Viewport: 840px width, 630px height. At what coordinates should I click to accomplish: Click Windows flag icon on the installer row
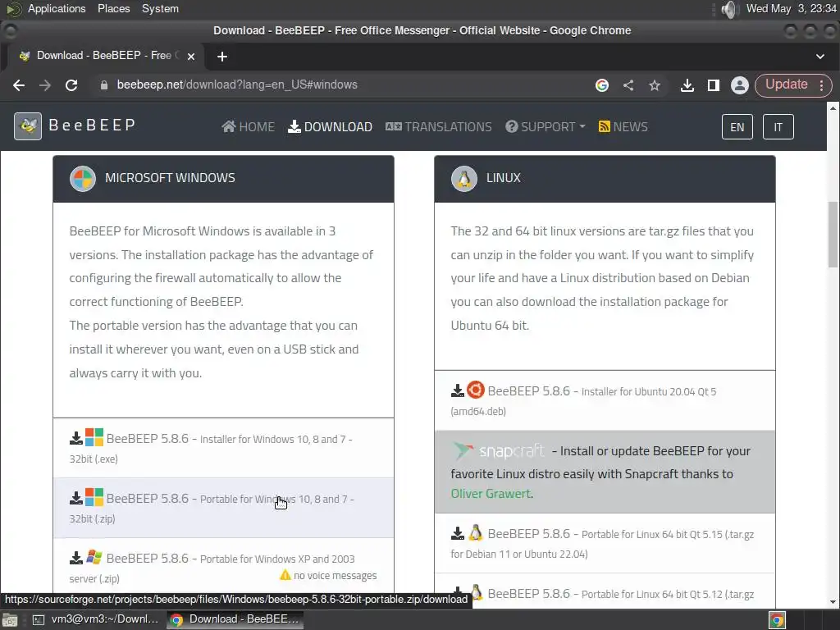[x=94, y=438]
